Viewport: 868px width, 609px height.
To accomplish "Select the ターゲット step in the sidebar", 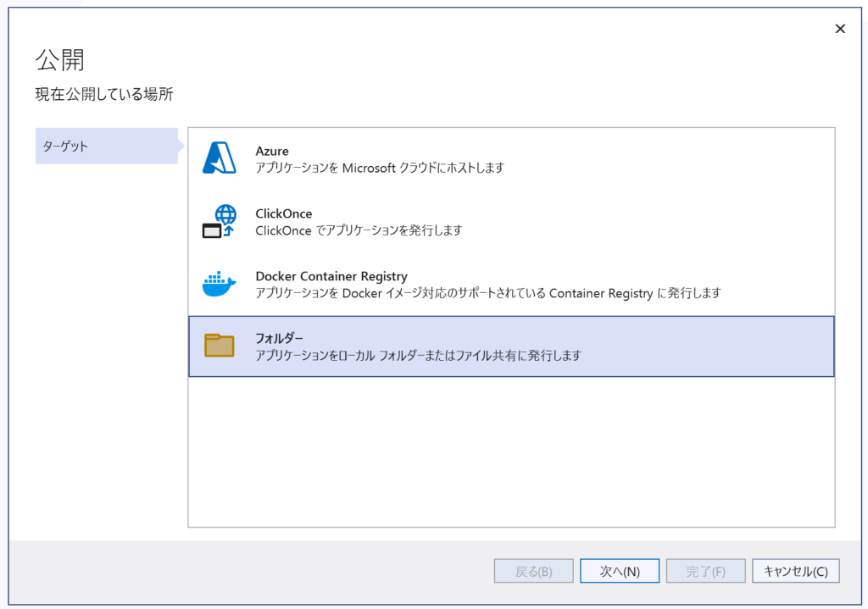I will coord(106,146).
